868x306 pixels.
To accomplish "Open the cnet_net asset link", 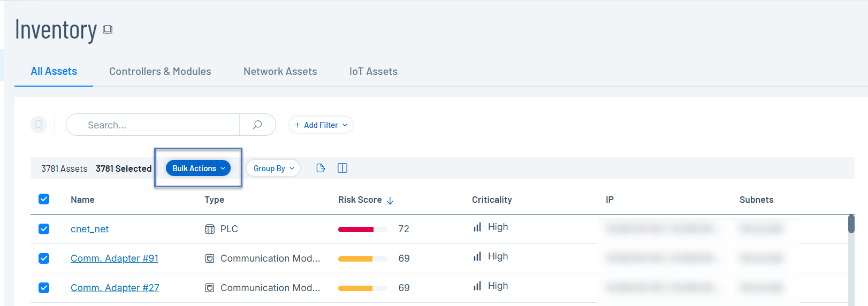I will [89, 229].
